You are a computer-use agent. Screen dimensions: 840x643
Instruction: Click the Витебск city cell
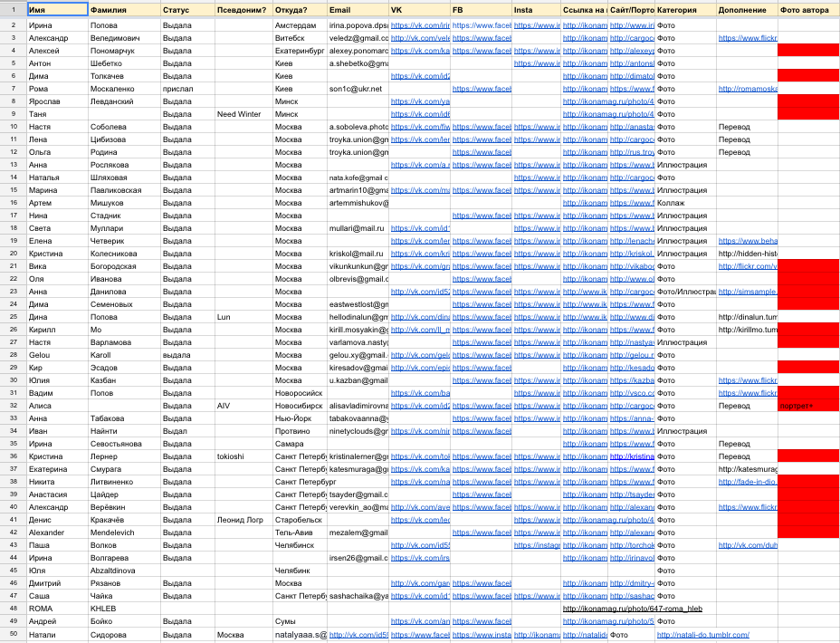(x=300, y=38)
